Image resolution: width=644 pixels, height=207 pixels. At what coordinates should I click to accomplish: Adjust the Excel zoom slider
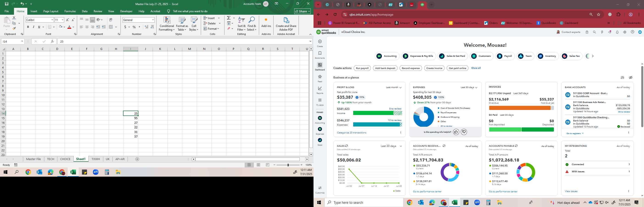[x=288, y=165]
